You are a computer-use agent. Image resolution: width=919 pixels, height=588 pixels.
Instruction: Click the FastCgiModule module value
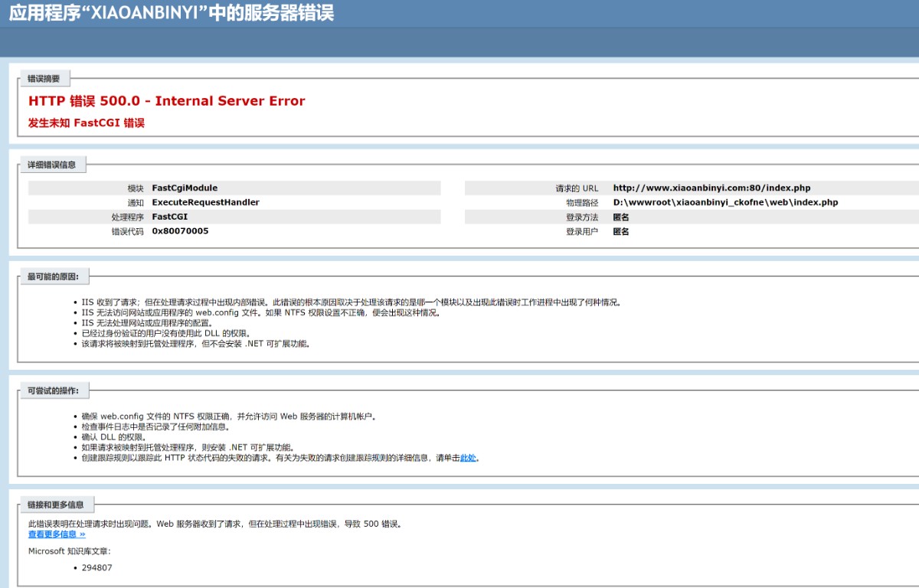tap(185, 188)
